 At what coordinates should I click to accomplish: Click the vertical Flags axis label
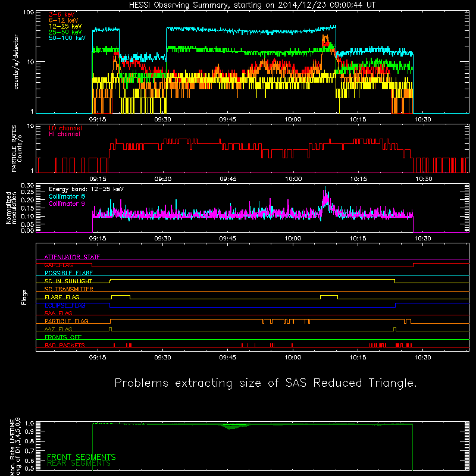pos(24,297)
